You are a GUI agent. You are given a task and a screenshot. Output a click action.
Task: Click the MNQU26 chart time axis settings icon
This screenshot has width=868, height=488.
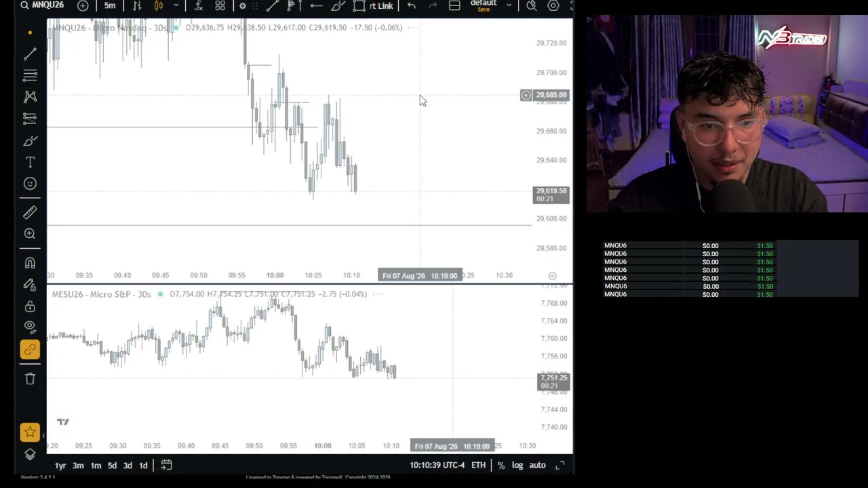pyautogui.click(x=553, y=276)
